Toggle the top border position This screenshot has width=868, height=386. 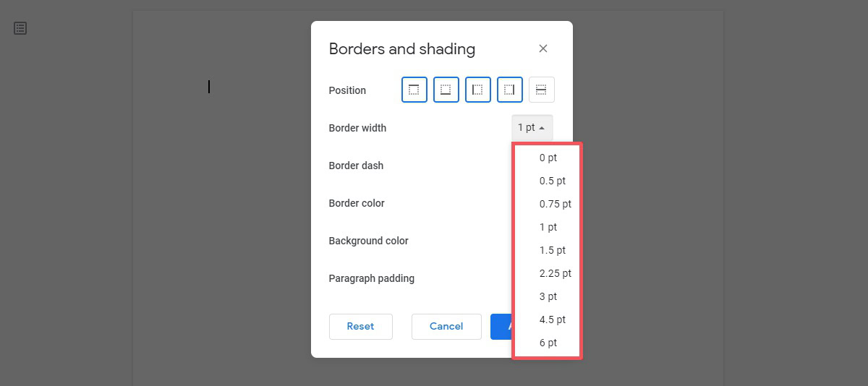(x=414, y=90)
